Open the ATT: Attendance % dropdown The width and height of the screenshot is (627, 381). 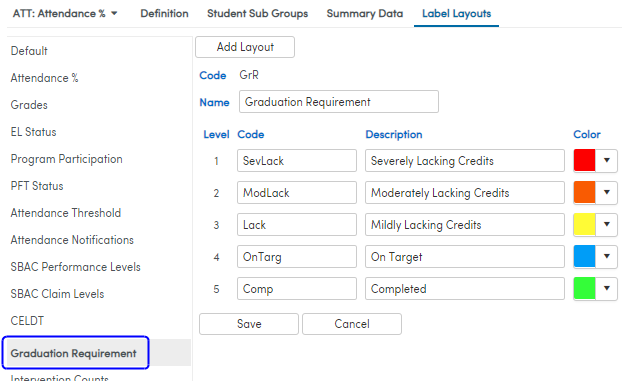coord(65,14)
